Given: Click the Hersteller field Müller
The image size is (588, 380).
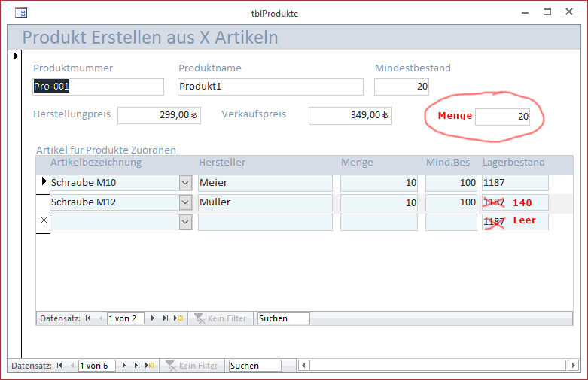Looking at the screenshot, I should pyautogui.click(x=265, y=202).
